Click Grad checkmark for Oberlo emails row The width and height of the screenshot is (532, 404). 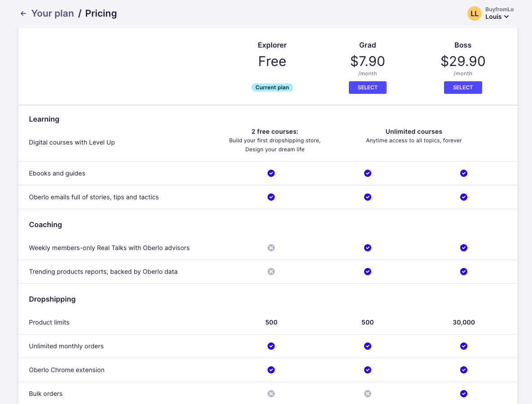(367, 197)
